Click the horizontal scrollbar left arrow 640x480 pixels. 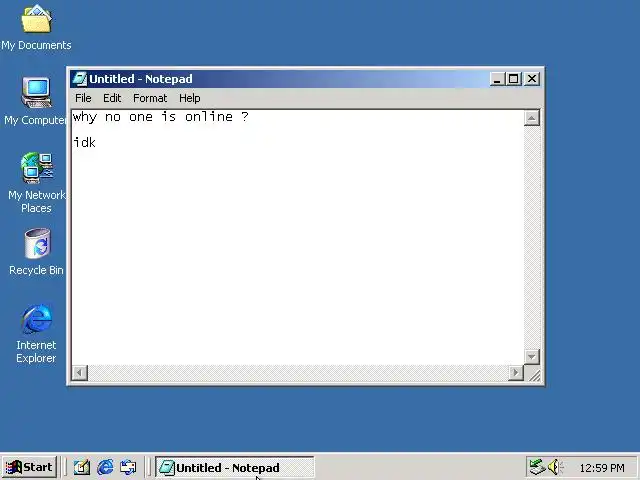pyautogui.click(x=79, y=372)
